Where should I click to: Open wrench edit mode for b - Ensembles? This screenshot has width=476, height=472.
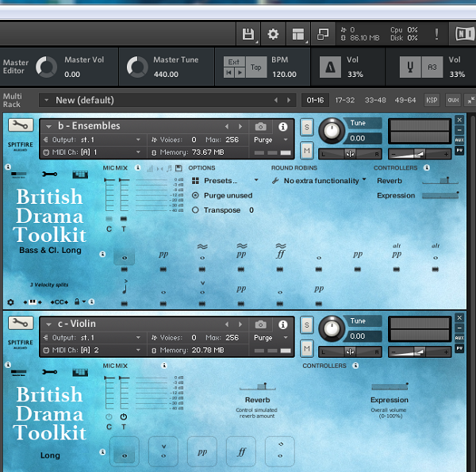point(21,125)
